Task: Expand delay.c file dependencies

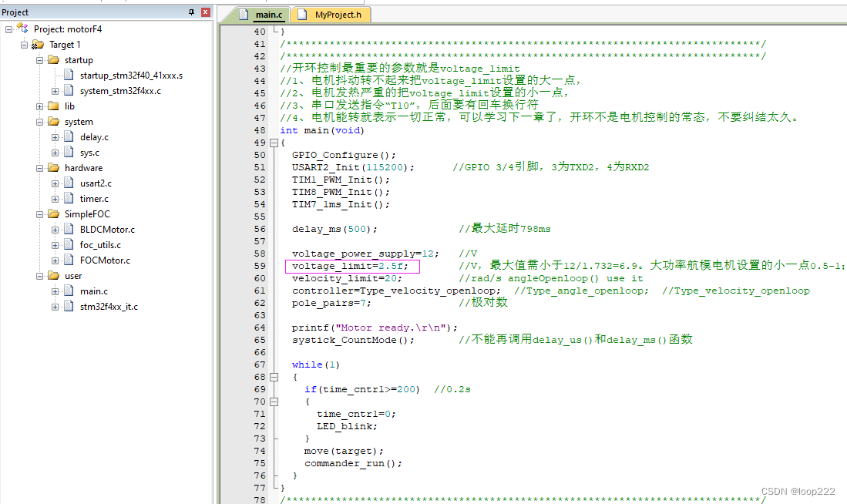Action: (55, 137)
